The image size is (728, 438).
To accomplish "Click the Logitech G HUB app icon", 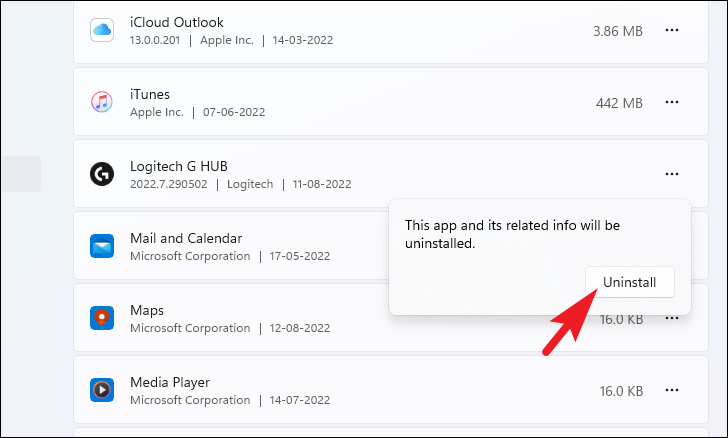I will click(x=102, y=174).
